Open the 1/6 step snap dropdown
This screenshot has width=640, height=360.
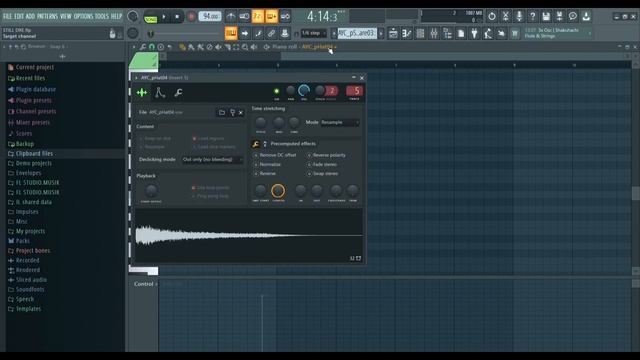tap(313, 33)
